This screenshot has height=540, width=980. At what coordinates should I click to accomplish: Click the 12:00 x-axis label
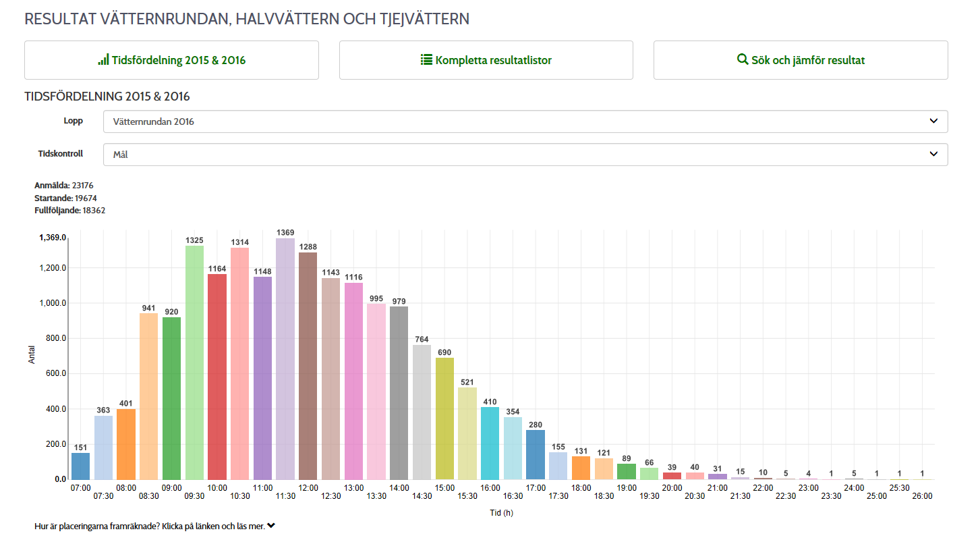(308, 488)
